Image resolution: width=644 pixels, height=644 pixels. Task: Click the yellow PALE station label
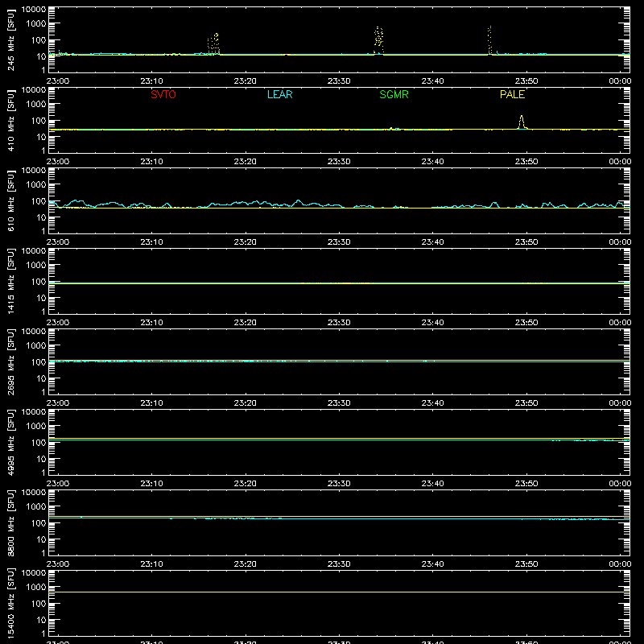pos(512,94)
